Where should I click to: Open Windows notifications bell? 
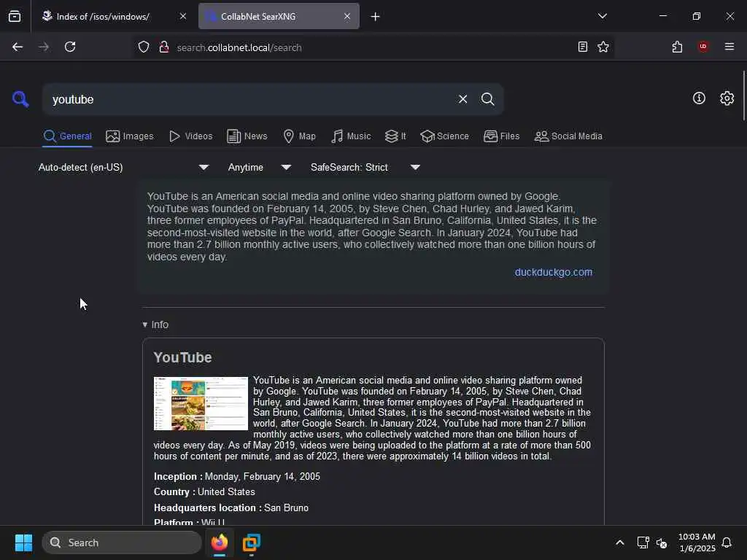727,542
